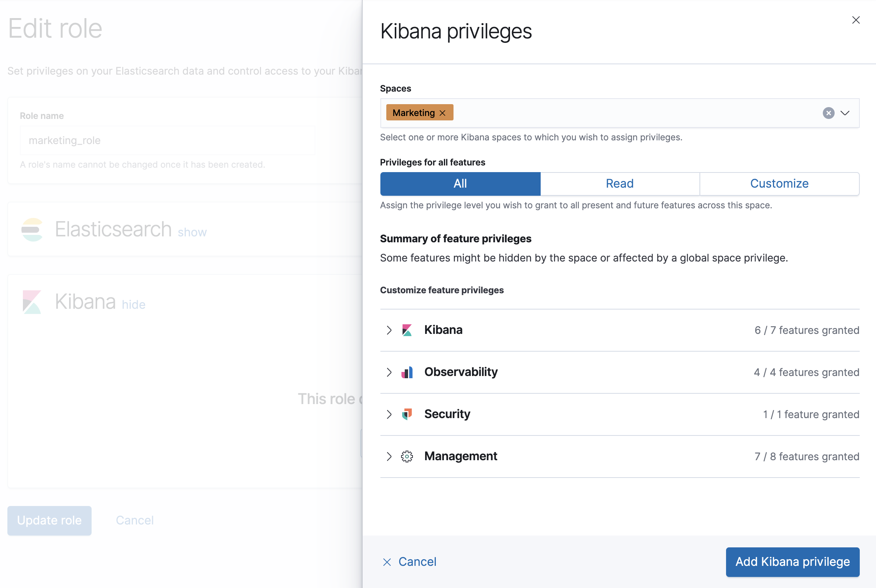This screenshot has width=876, height=588.
Task: Keep All privileges selected
Action: 460,184
